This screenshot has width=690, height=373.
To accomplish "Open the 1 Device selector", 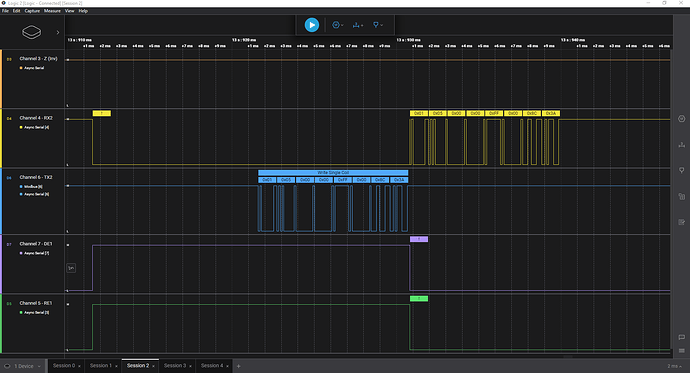I will (23, 366).
